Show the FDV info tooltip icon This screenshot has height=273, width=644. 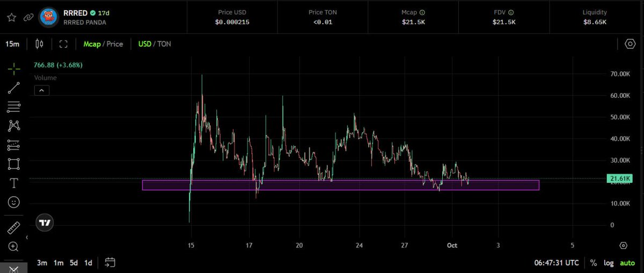(511, 12)
